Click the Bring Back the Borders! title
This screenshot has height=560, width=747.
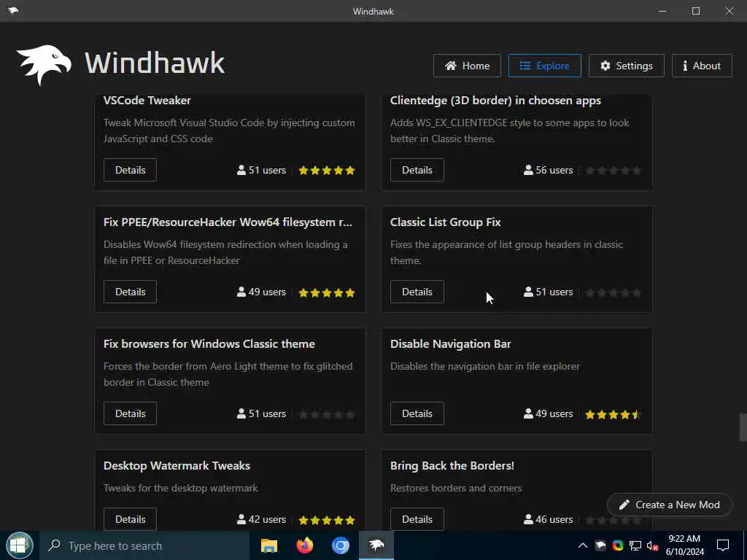pos(452,466)
